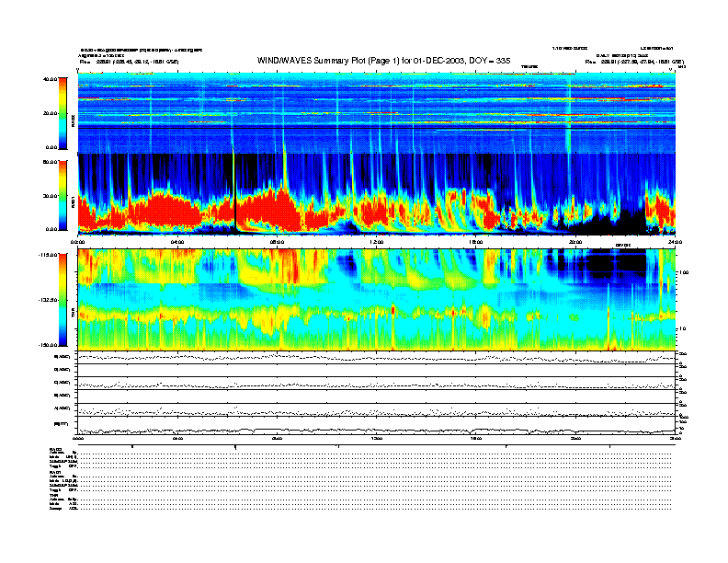
Task: Click the top-left position readout text
Action: click(x=129, y=62)
